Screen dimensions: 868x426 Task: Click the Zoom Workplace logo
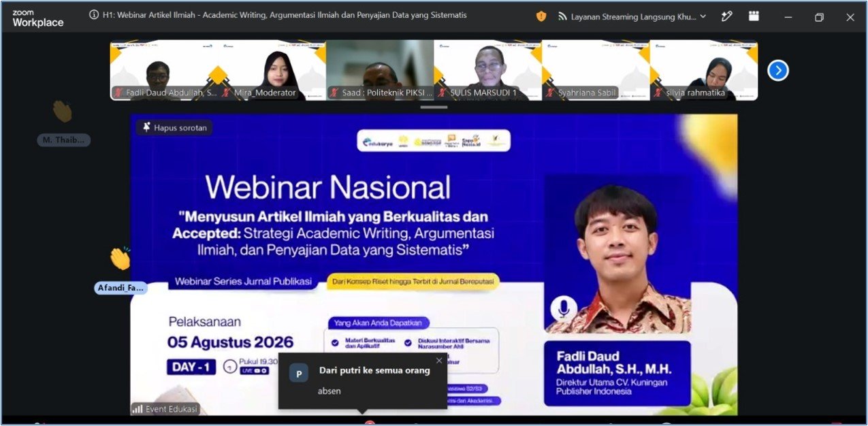click(37, 18)
